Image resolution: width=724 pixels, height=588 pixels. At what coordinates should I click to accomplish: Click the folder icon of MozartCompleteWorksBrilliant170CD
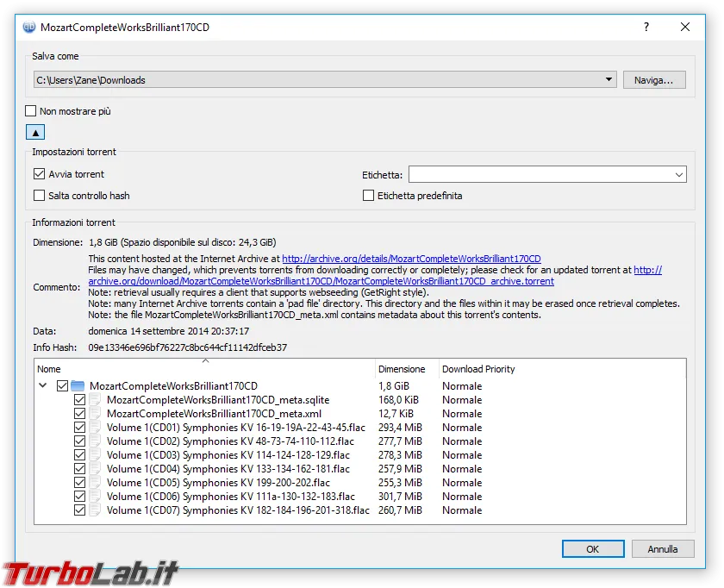(x=78, y=385)
